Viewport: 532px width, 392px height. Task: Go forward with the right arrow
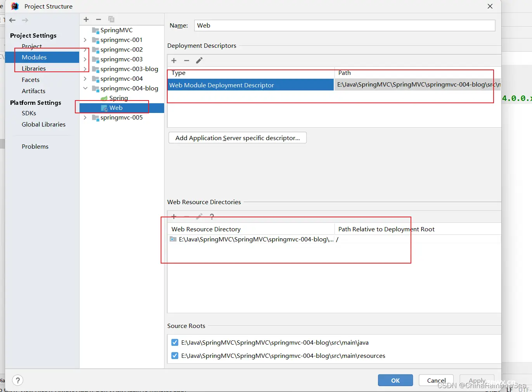click(x=25, y=20)
